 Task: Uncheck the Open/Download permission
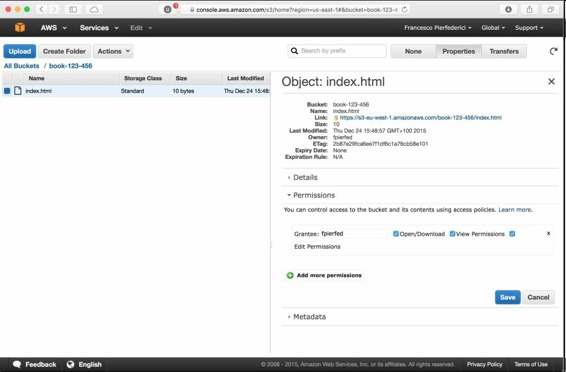[x=396, y=233]
